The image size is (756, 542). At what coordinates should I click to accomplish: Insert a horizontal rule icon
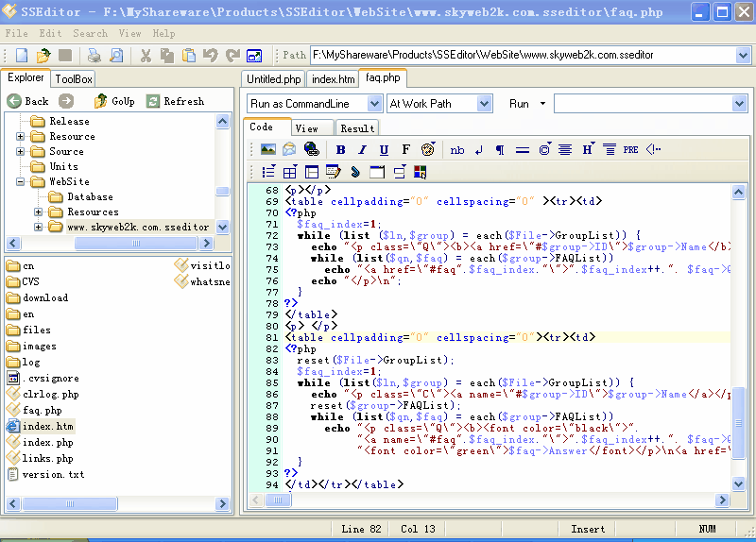[523, 150]
